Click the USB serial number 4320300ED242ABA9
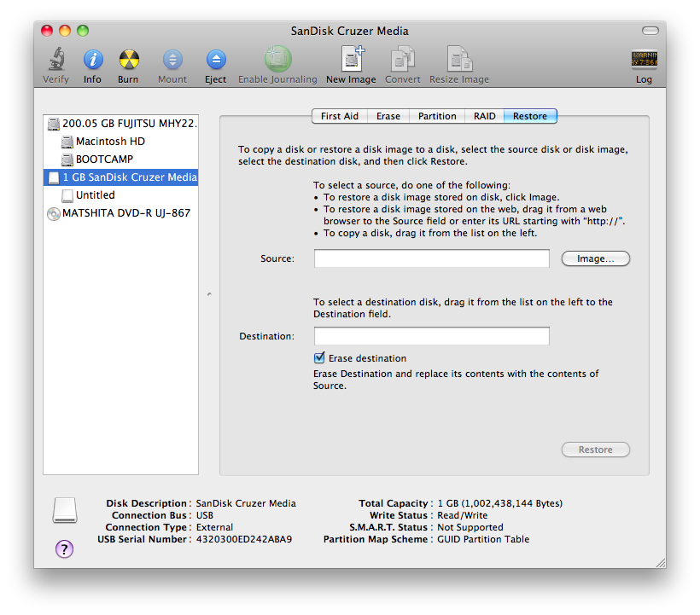 [244, 539]
